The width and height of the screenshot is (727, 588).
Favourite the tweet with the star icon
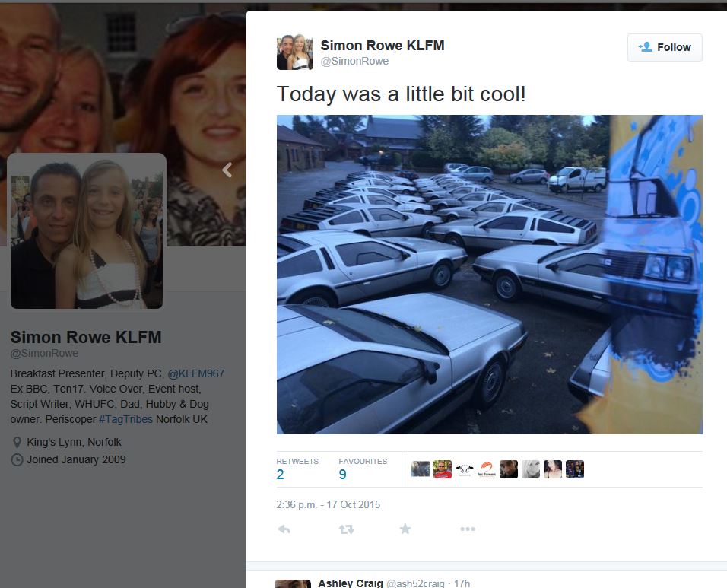pos(405,529)
